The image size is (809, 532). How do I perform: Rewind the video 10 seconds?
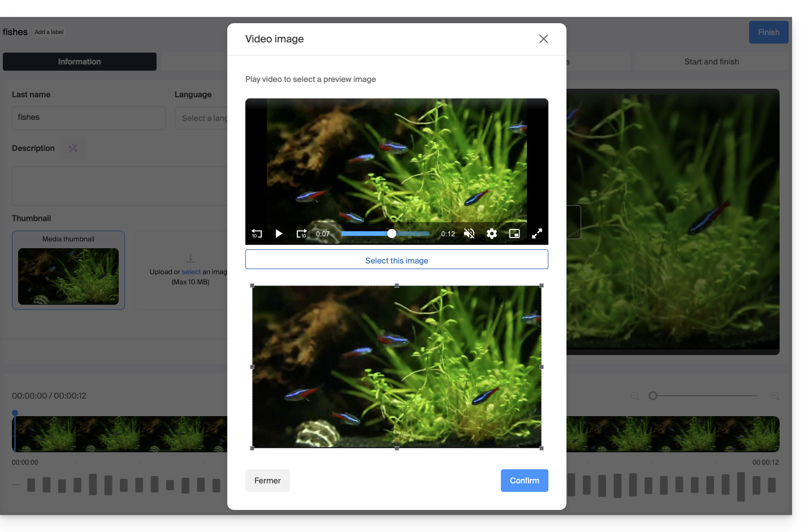257,233
